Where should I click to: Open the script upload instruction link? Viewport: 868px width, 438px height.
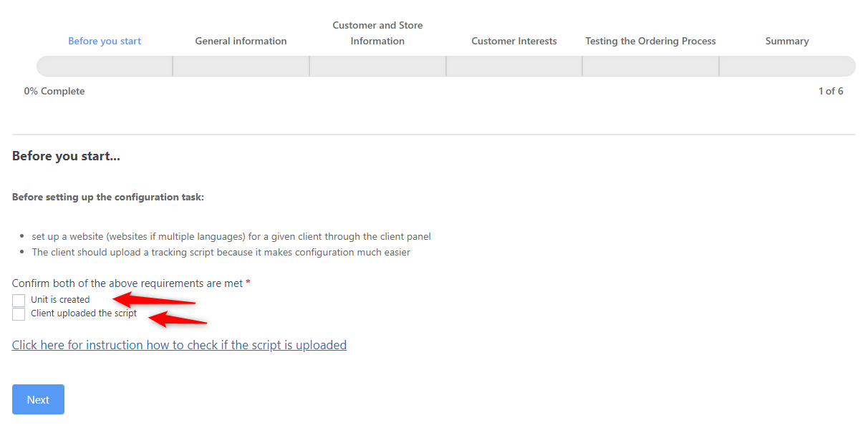click(179, 345)
